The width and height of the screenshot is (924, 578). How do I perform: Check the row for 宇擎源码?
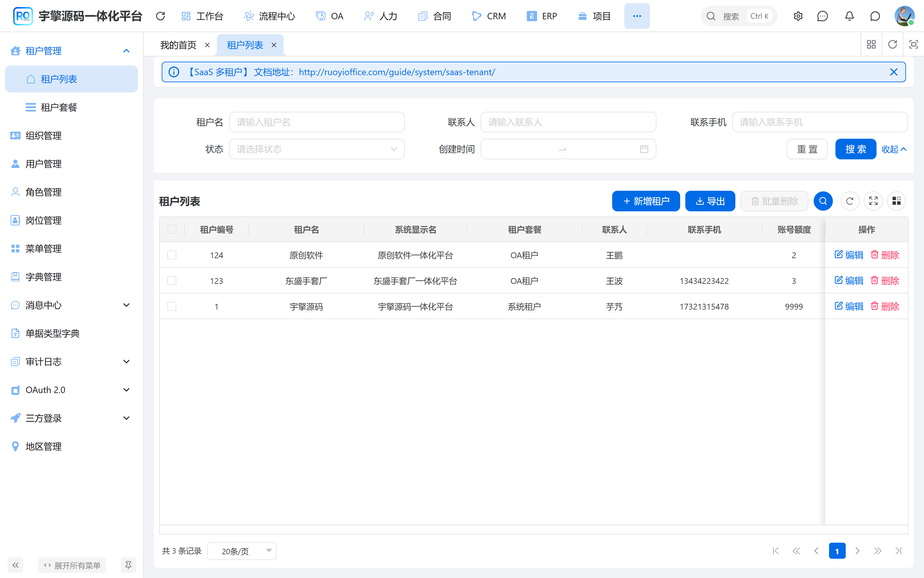[x=172, y=306]
